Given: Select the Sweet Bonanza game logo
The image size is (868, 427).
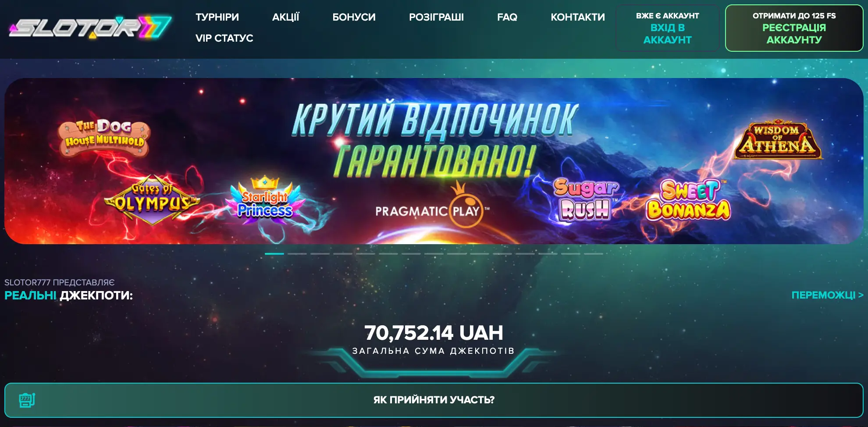Looking at the screenshot, I should [x=688, y=199].
